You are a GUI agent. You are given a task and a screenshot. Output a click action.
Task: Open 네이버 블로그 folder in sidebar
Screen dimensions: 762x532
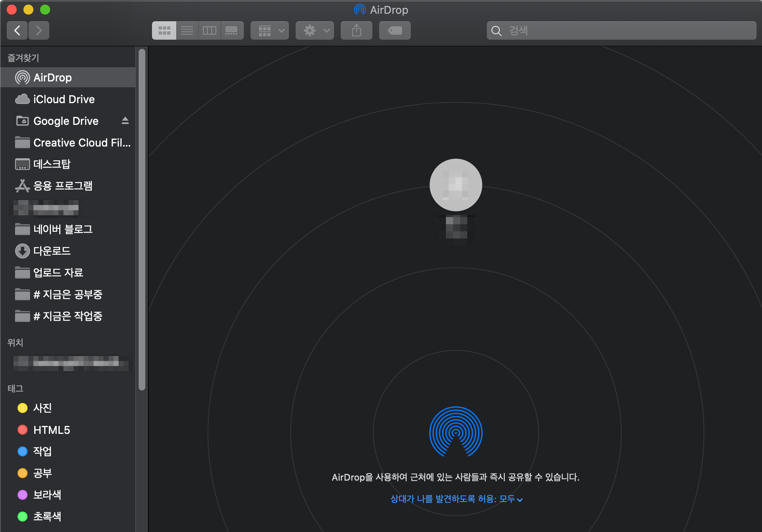(x=68, y=229)
